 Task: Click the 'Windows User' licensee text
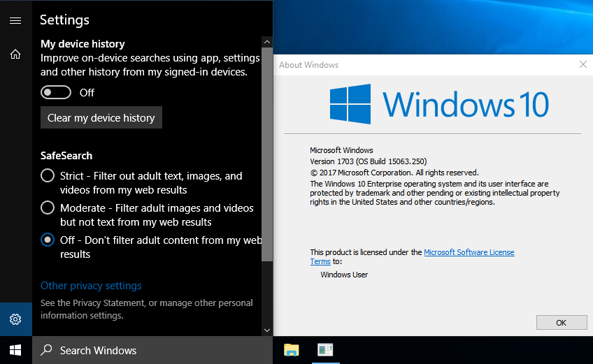pos(344,275)
